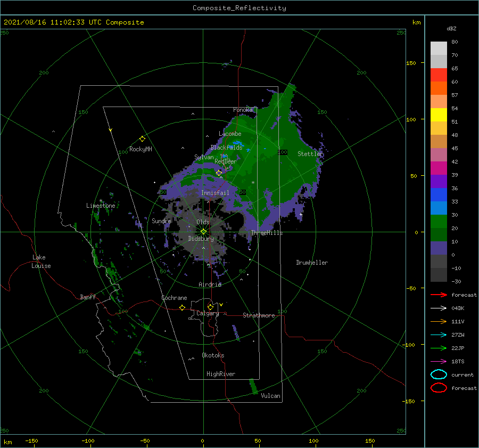Click the light gray 80 dBZ swatch
Screen dimensions: 479x448
tap(439, 48)
